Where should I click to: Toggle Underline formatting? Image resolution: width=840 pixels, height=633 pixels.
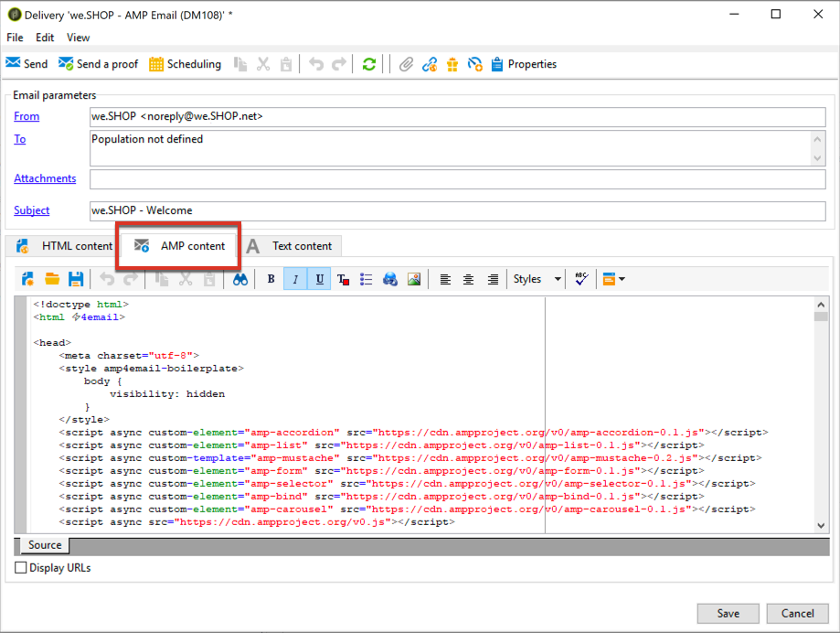click(x=319, y=279)
